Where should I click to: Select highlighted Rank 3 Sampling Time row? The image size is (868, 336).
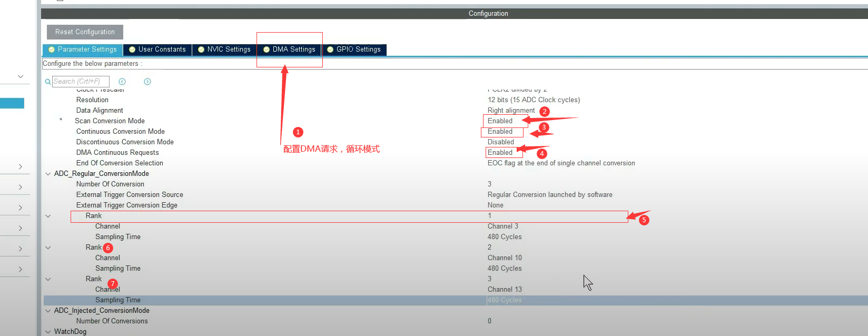click(456, 300)
